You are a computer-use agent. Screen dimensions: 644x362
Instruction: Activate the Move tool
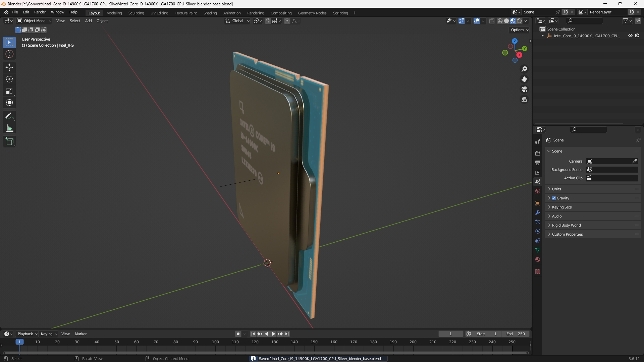[x=9, y=67]
